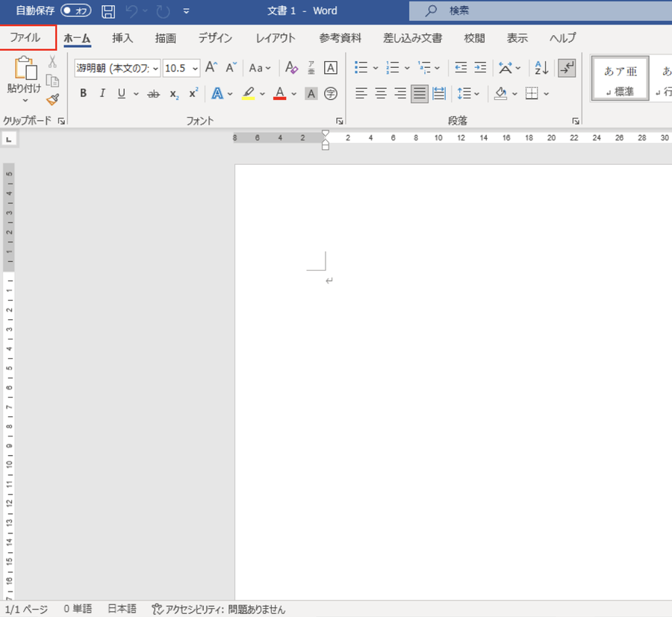Screen dimensions: 672x617
Task: Click the enclosed character 字 icon
Action: tap(331, 93)
